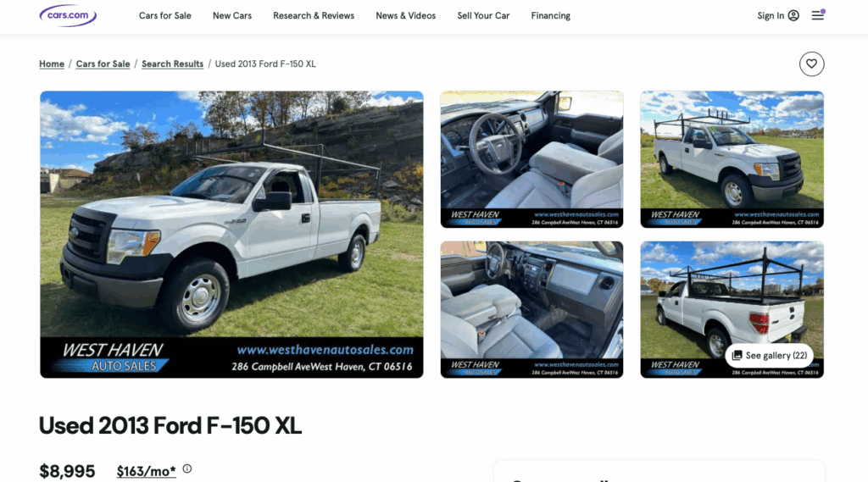Open the main white truck photo
The image size is (868, 482).
(x=231, y=235)
